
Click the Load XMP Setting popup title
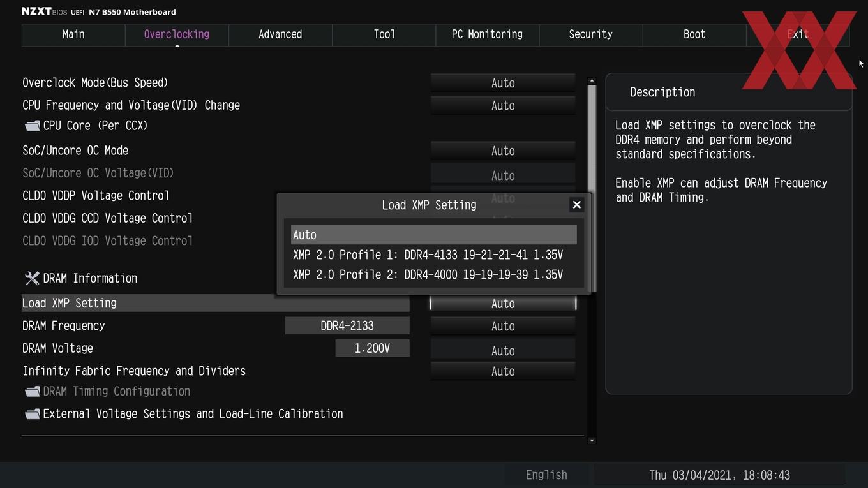(429, 205)
